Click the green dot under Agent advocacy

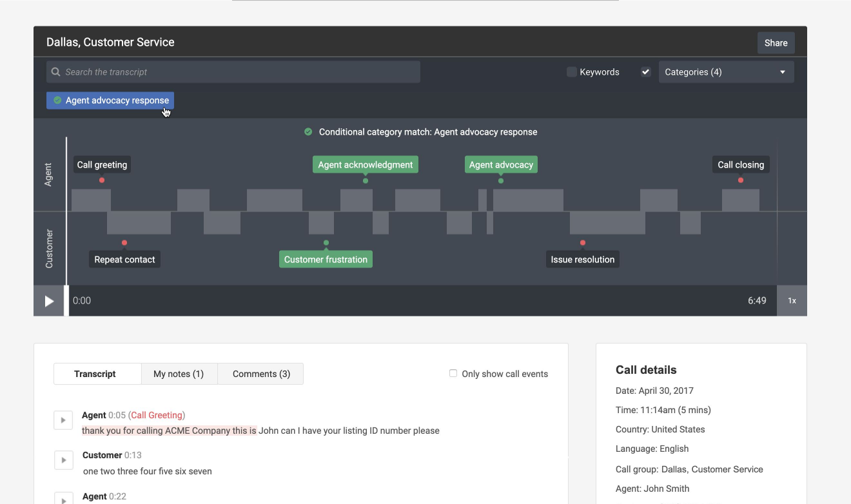pos(501,180)
